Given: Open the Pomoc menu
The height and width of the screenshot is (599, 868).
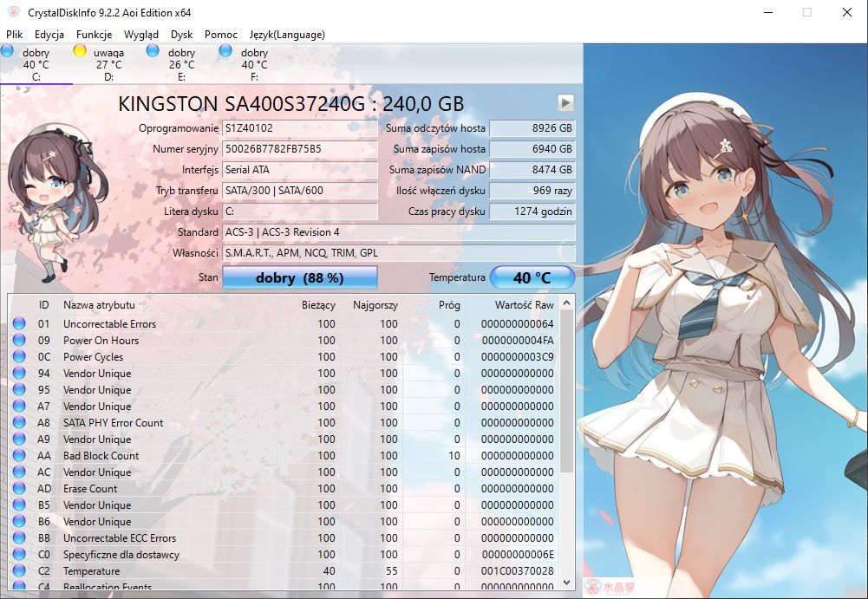Looking at the screenshot, I should click(x=221, y=35).
